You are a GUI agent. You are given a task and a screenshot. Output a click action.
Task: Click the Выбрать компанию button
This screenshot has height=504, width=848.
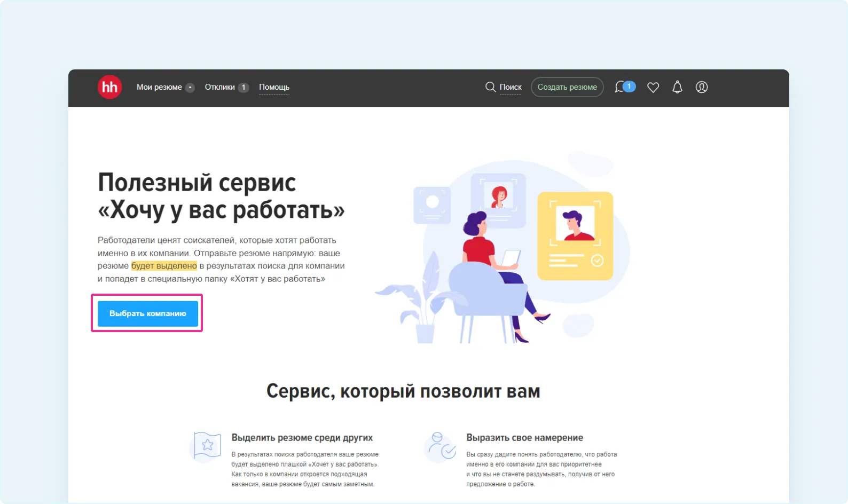click(x=147, y=313)
